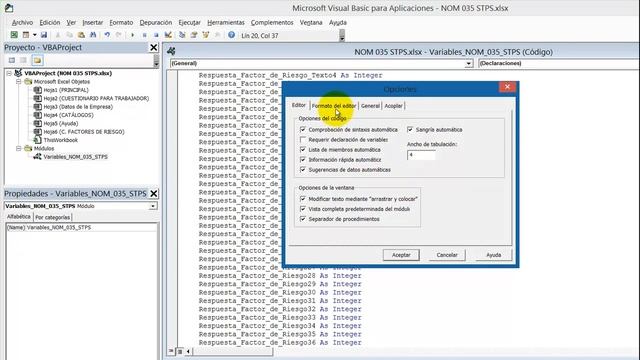640x360 pixels.
Task: Toggle Separador de procedimientos checkbox
Action: click(x=302, y=219)
